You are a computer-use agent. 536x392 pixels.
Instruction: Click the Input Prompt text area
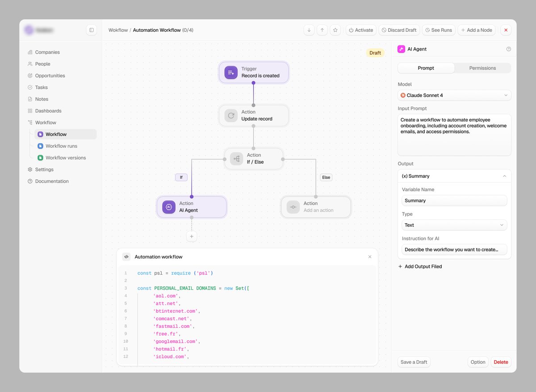pyautogui.click(x=454, y=135)
